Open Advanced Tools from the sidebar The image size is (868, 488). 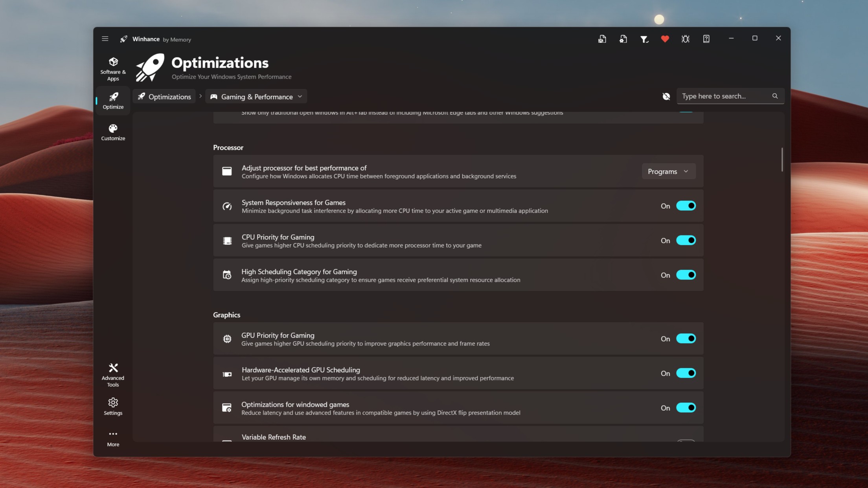tap(113, 373)
